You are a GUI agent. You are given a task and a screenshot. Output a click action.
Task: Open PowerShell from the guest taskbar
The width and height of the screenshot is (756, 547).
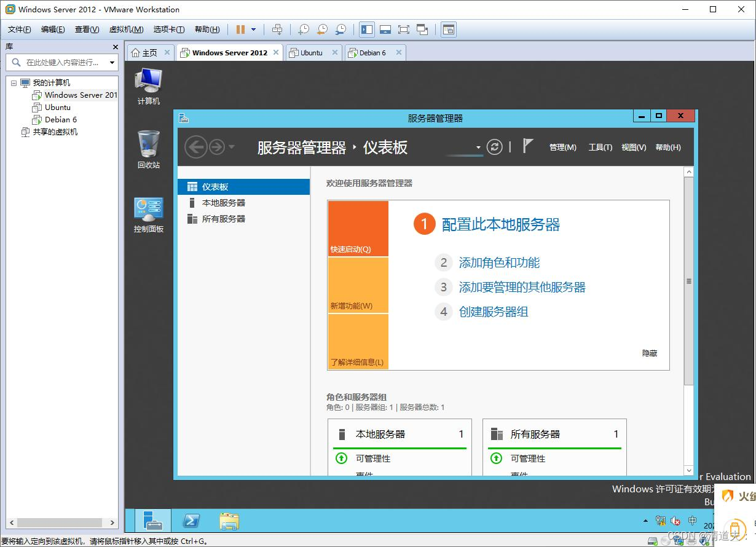tap(191, 521)
